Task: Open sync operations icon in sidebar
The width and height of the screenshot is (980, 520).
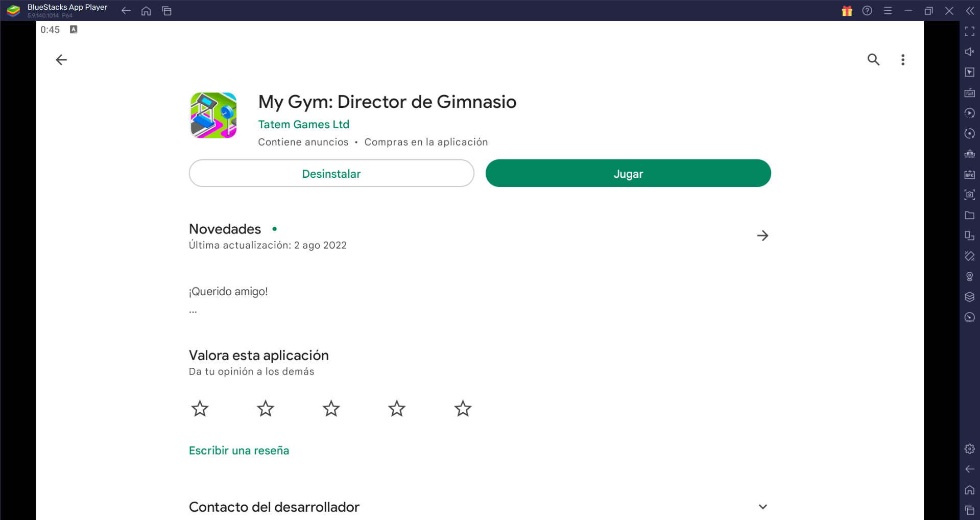Action: pyautogui.click(x=970, y=134)
